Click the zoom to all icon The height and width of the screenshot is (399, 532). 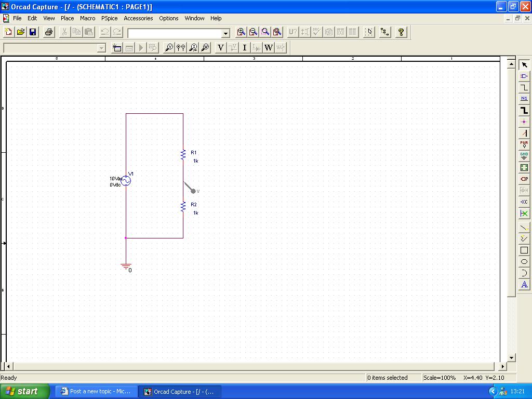pyautogui.click(x=277, y=32)
